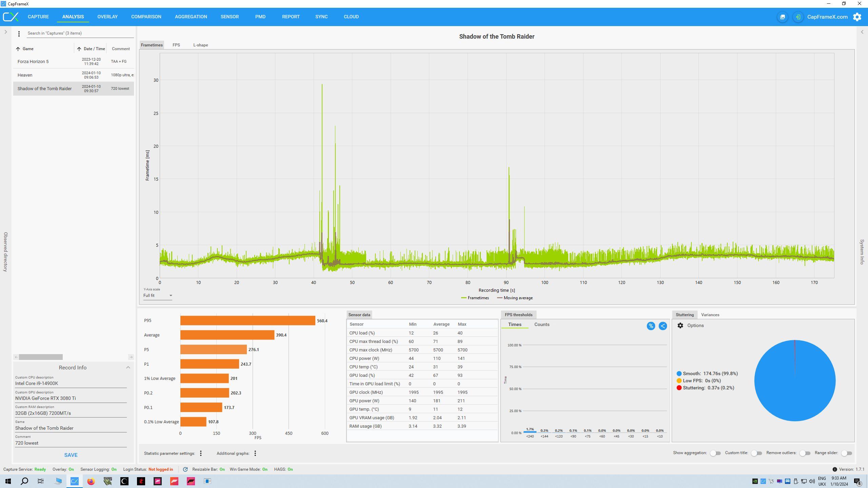Click the CapFrameX logo icon
The height and width of the screenshot is (488, 868).
click(11, 17)
